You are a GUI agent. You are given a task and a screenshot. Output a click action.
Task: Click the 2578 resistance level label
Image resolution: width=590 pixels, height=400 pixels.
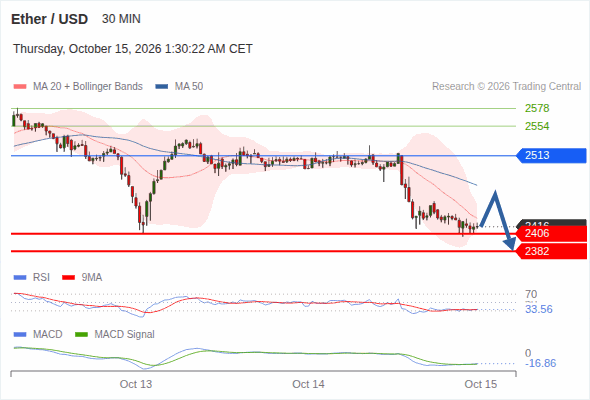pyautogui.click(x=537, y=108)
